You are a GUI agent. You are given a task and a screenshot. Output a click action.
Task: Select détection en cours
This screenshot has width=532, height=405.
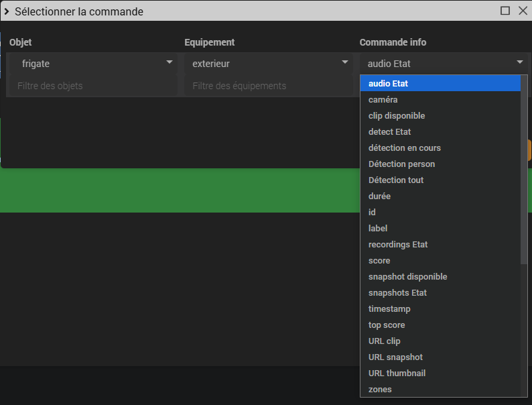[440, 148]
